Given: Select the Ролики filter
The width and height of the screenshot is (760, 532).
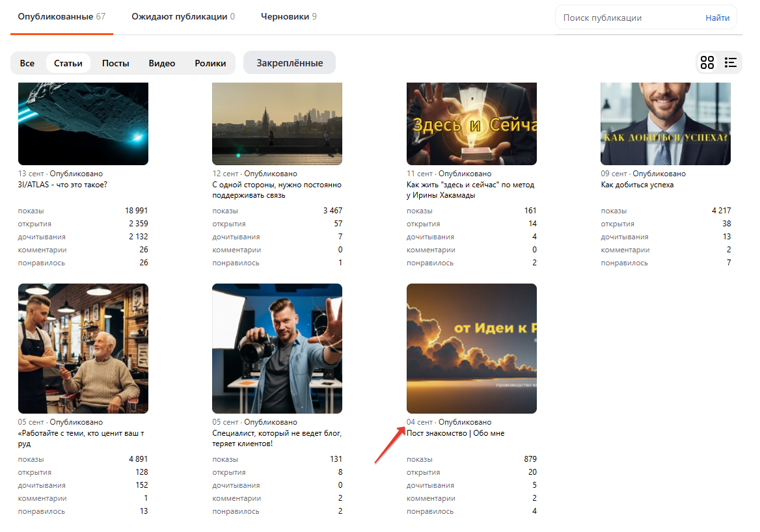Looking at the screenshot, I should click(x=210, y=63).
